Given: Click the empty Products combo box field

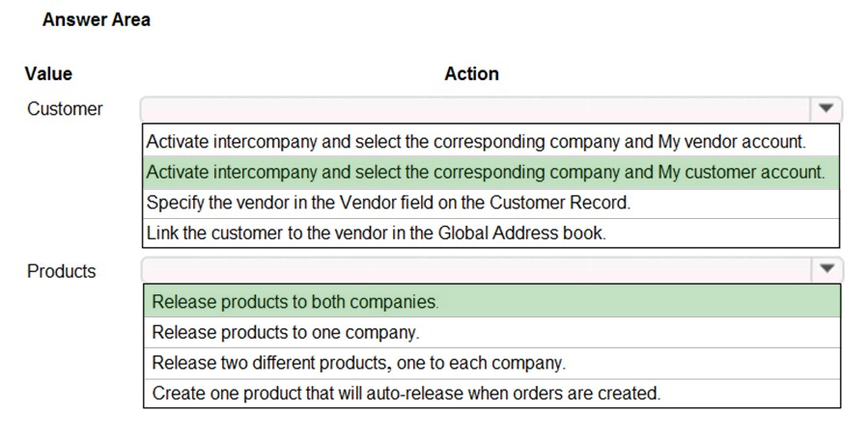Looking at the screenshot, I should (477, 269).
